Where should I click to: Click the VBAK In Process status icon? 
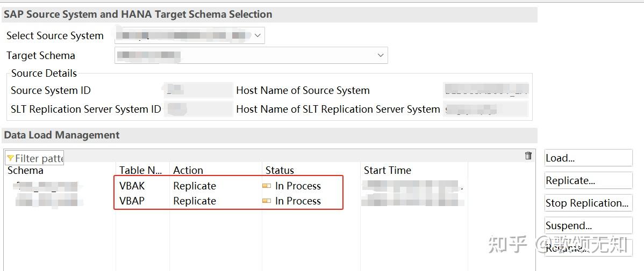(267, 186)
